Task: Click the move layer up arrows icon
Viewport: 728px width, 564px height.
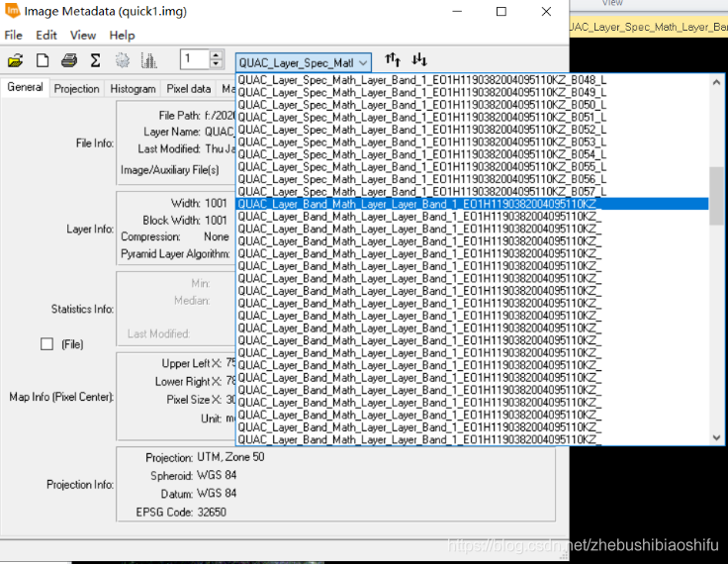Action: pyautogui.click(x=393, y=59)
